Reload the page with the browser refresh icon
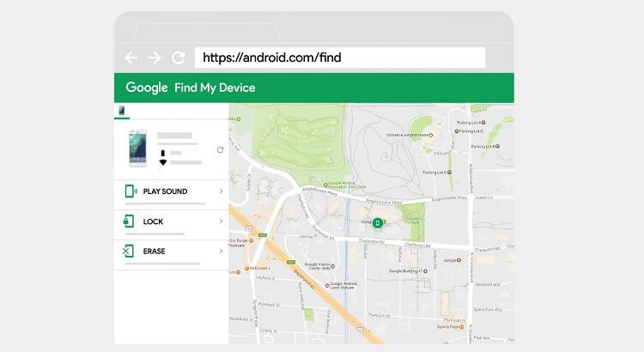 coord(179,58)
